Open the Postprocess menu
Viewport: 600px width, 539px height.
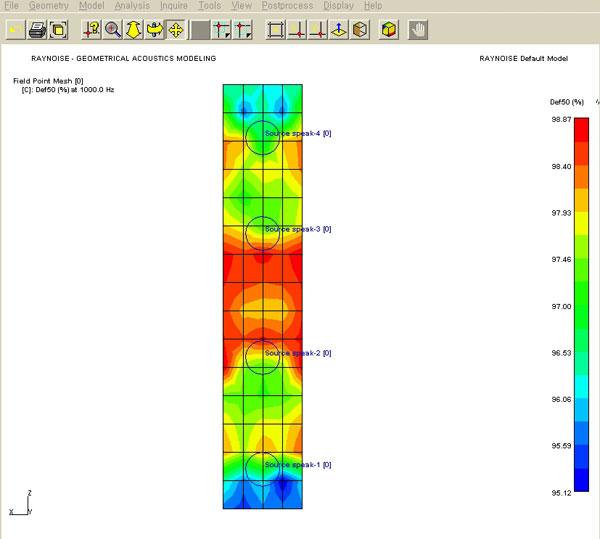click(287, 6)
